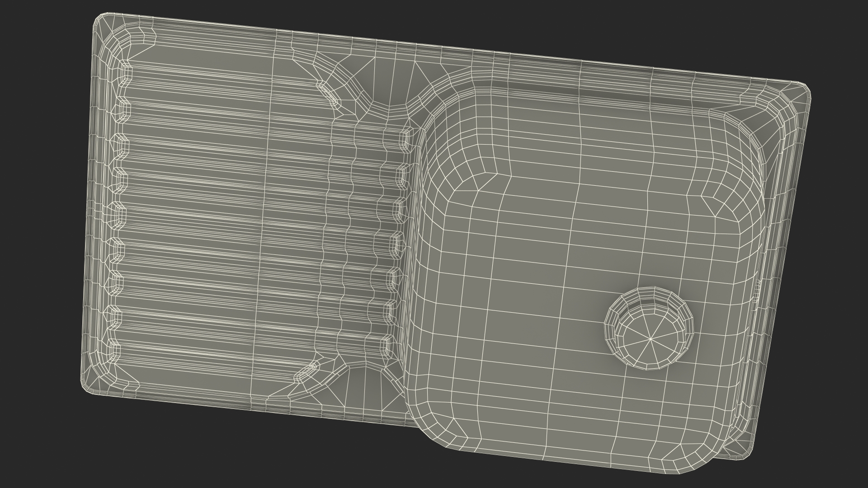Select the circular drain in the basin

coord(650,328)
